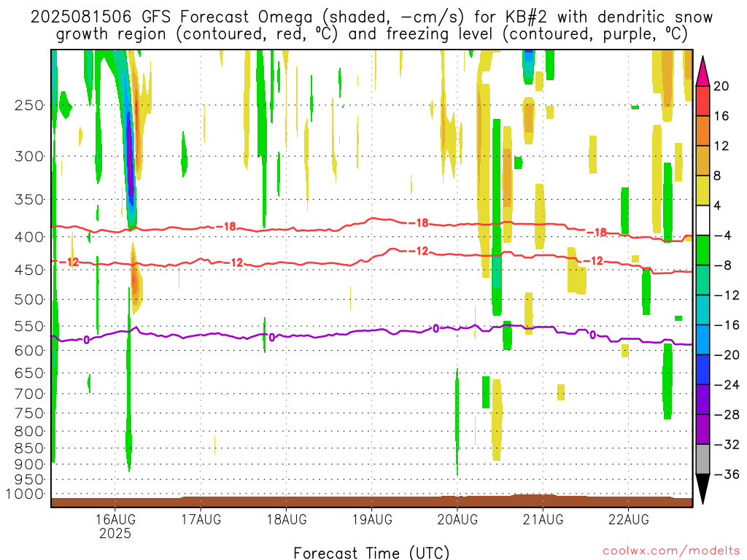
Task: Click the colorbar value label 20
Action: [x=721, y=86]
